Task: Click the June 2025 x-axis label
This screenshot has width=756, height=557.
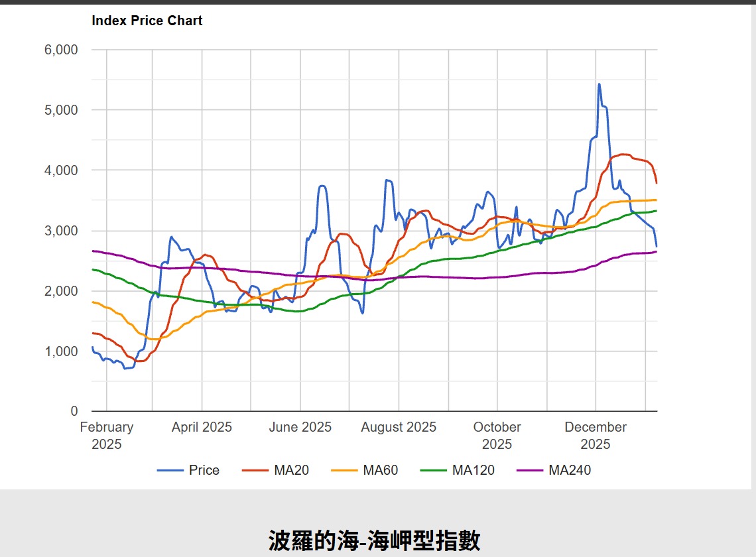Action: 300,427
